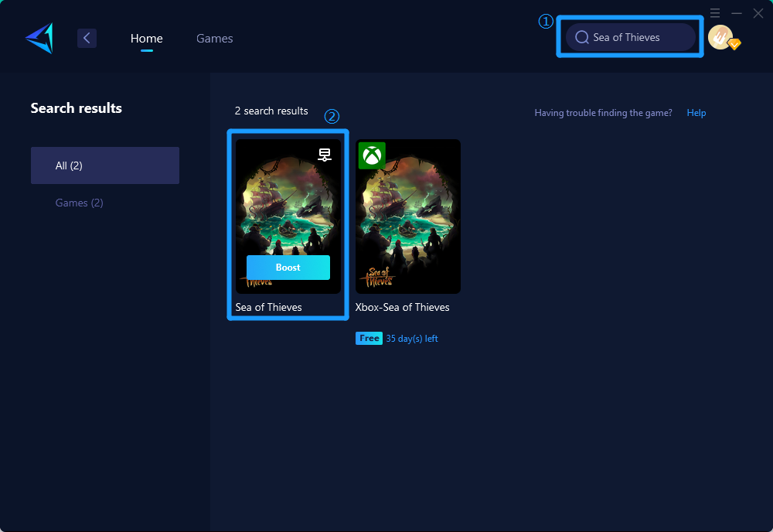Click the Free badge
The width and height of the screenshot is (773, 532).
coord(369,338)
